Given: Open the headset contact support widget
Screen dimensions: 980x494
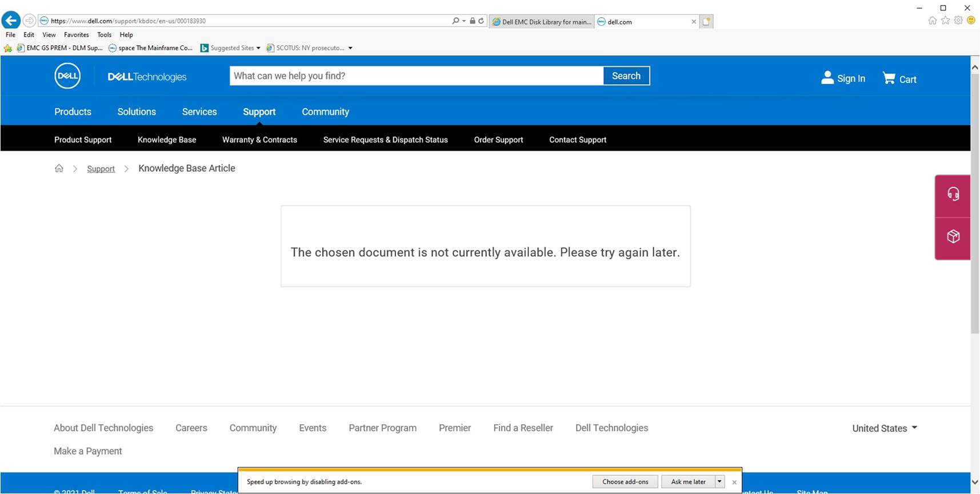Looking at the screenshot, I should pyautogui.click(x=953, y=194).
